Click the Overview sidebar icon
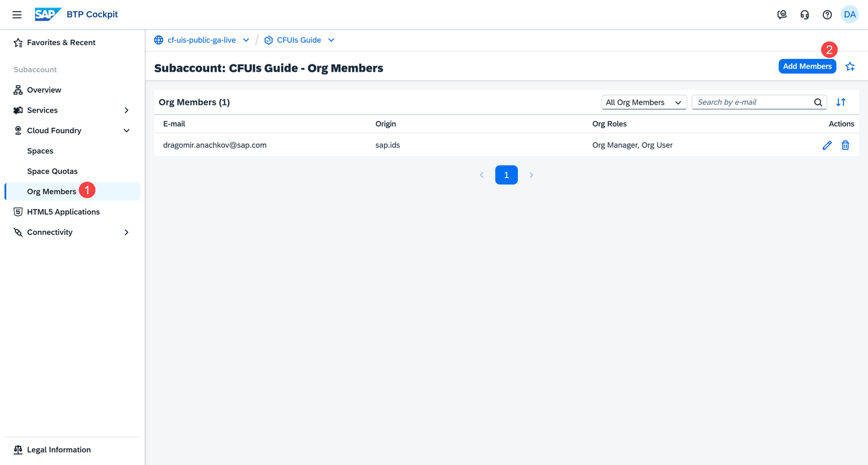 (x=18, y=90)
